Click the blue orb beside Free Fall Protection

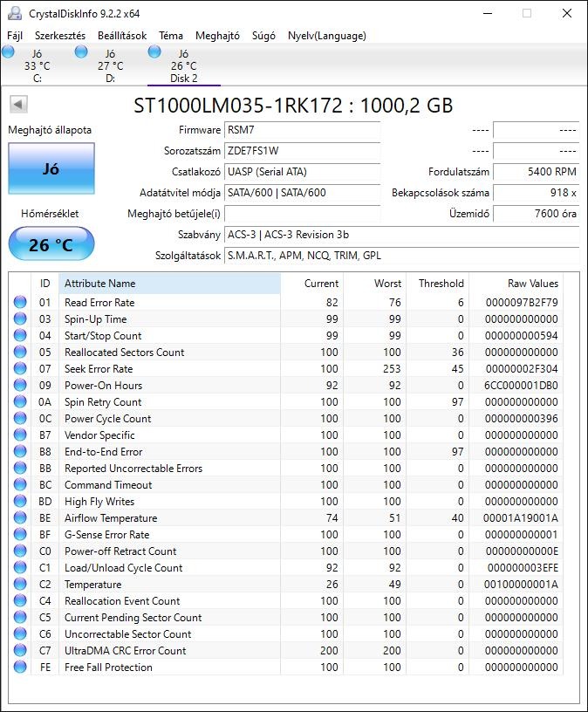20,667
